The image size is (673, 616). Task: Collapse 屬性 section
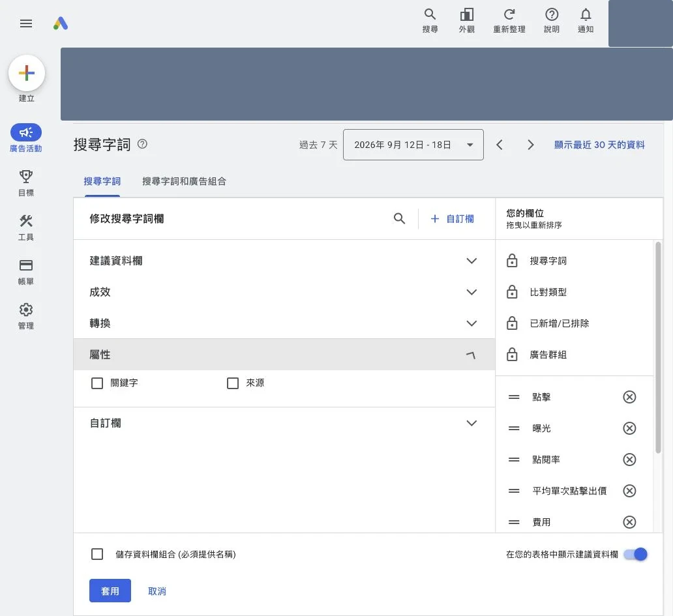pyautogui.click(x=284, y=355)
